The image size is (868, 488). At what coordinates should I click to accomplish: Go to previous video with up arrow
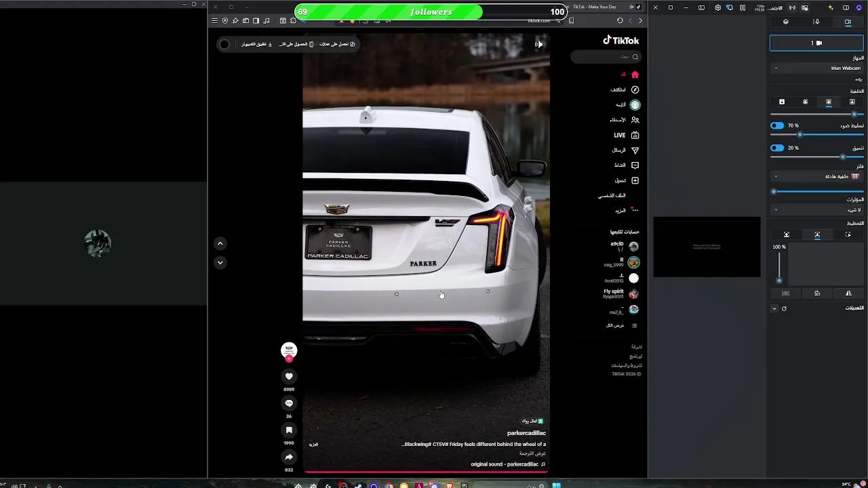220,243
